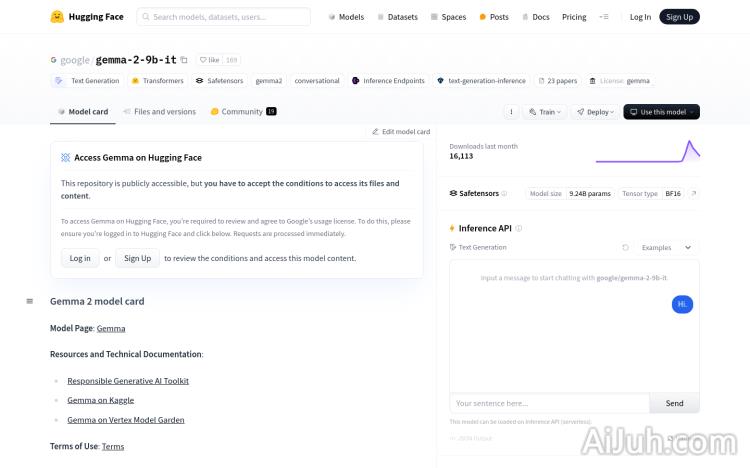The width and height of the screenshot is (750, 468).
Task: Open the more navigation menu icon
Action: pyautogui.click(x=603, y=17)
